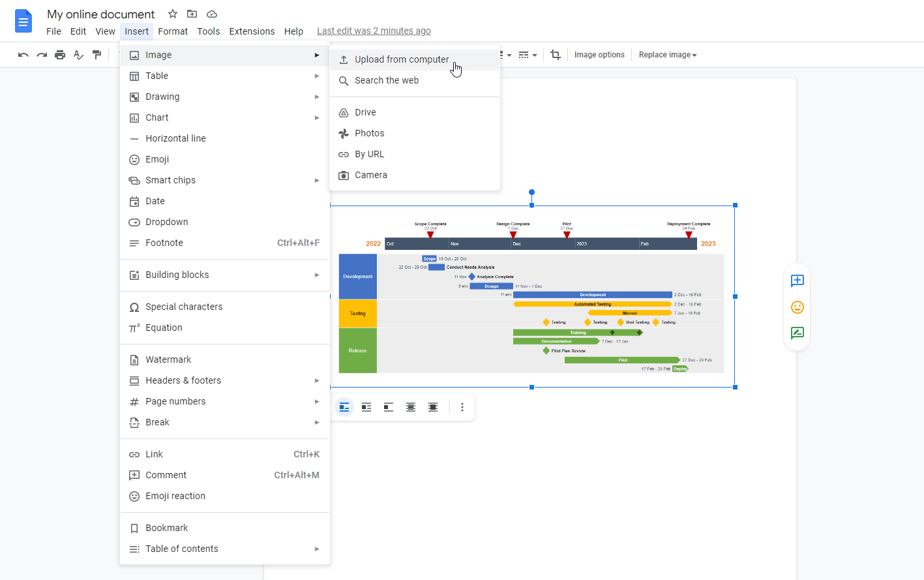Screen dimensions: 924x580
Task: Open the Format menu
Action: click(172, 31)
